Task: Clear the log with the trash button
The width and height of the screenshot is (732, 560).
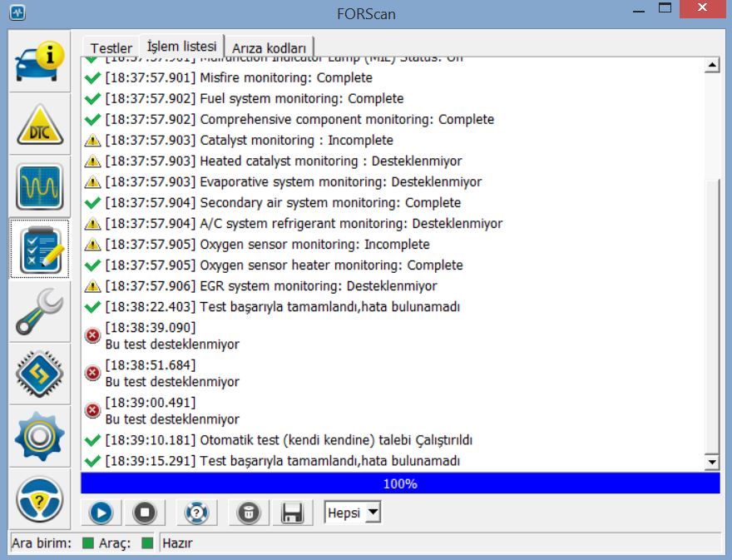Action: tap(249, 513)
